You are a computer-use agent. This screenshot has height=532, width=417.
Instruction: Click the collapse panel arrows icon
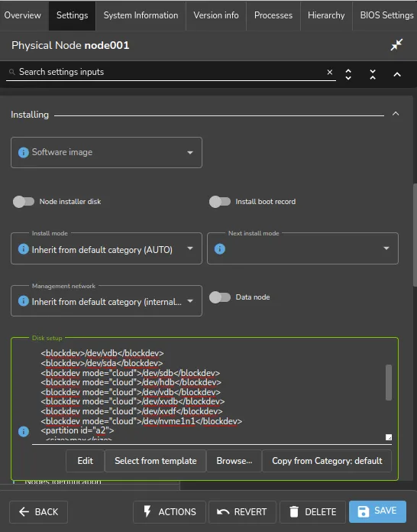[x=396, y=45]
